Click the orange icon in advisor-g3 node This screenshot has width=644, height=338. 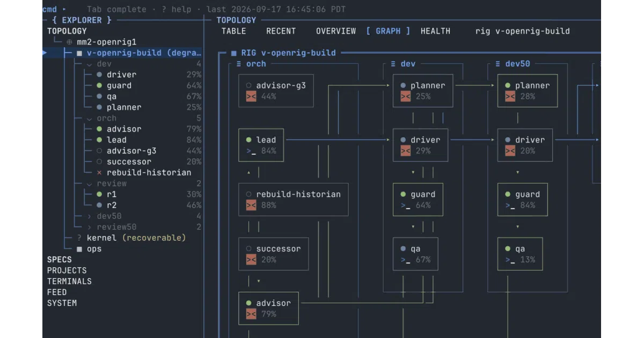point(251,97)
